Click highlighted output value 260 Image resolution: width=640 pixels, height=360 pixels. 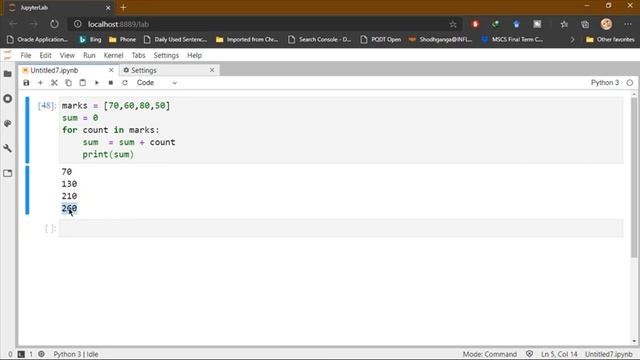pos(69,208)
